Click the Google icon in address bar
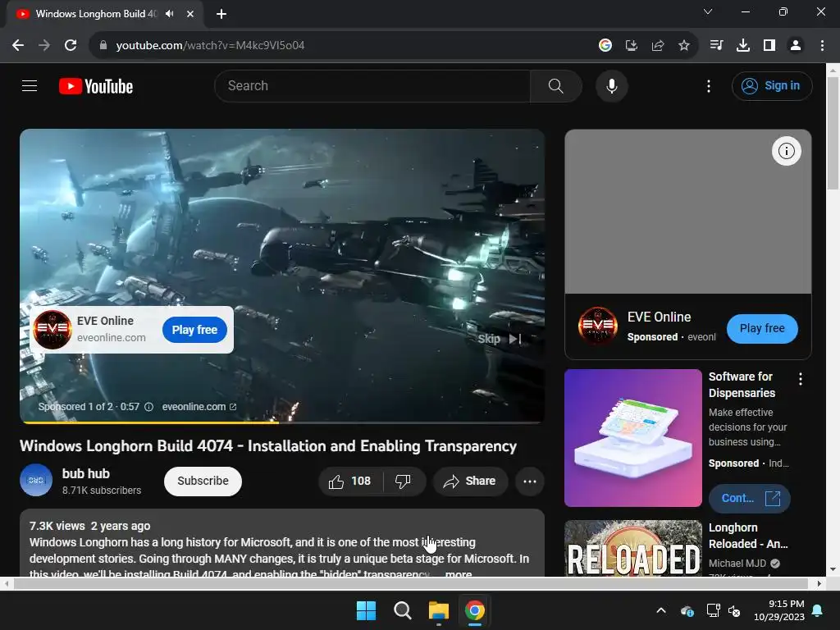Screen dimensions: 840x630 click(605, 45)
